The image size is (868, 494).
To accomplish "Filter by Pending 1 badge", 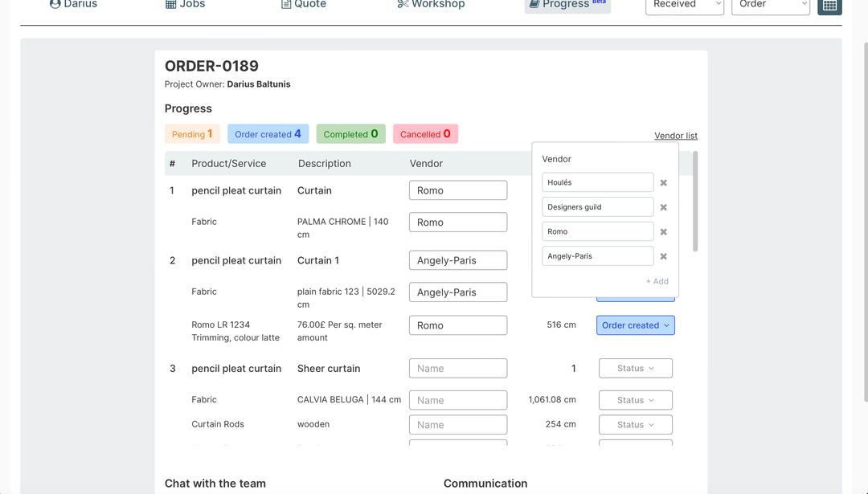I will click(192, 134).
